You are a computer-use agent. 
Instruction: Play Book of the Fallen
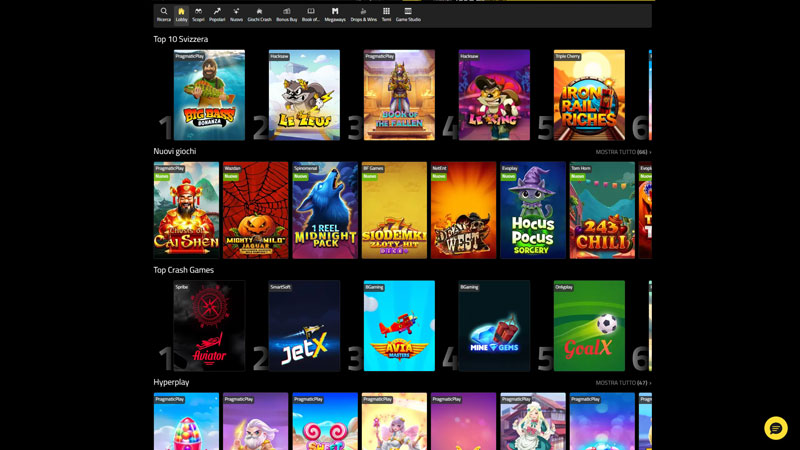coord(399,95)
